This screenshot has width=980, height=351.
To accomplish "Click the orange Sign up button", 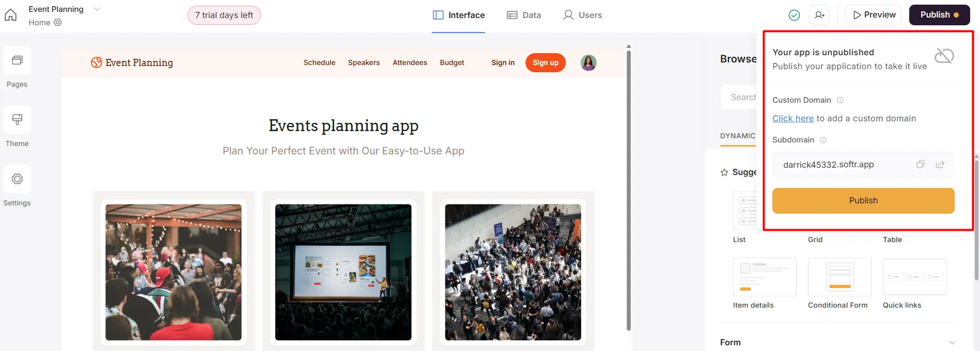I will 545,63.
